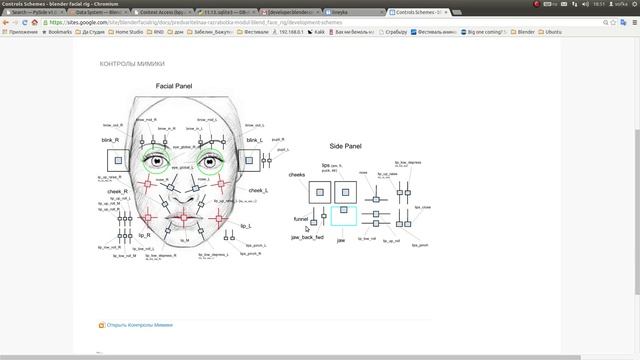Click the nose cross slider handle

click(x=376, y=200)
